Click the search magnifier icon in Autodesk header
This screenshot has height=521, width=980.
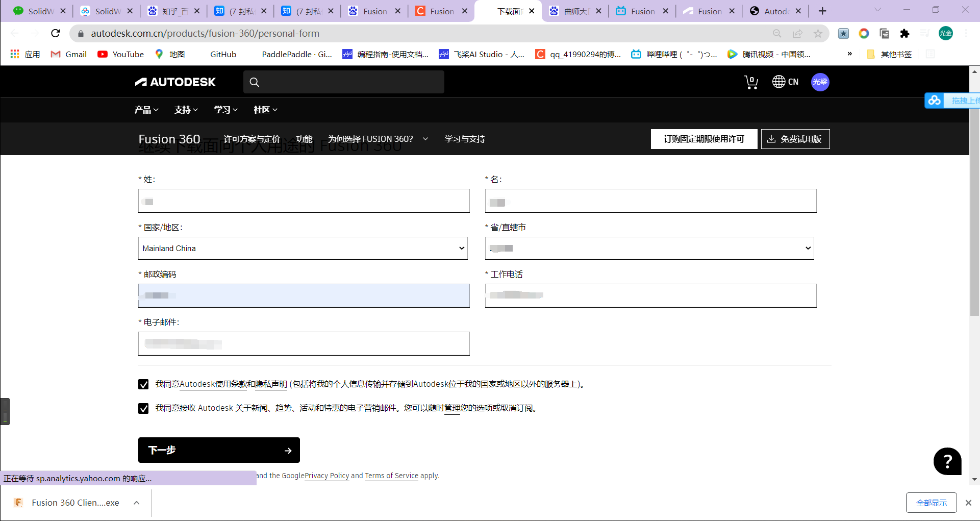coord(254,82)
